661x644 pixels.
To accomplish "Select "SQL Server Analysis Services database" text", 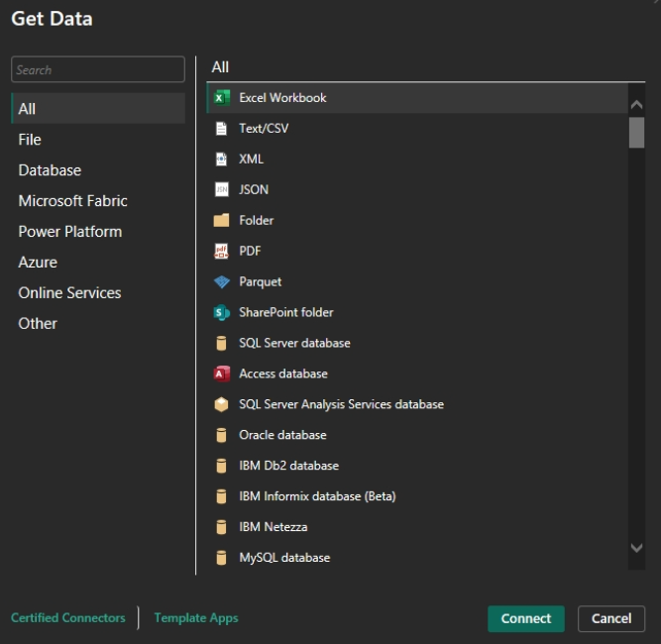I will click(x=342, y=404).
